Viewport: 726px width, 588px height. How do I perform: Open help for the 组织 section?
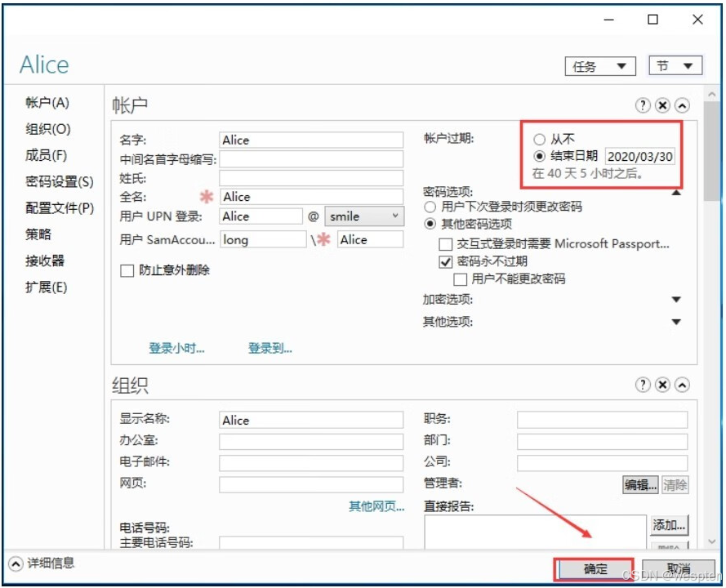[x=643, y=385]
